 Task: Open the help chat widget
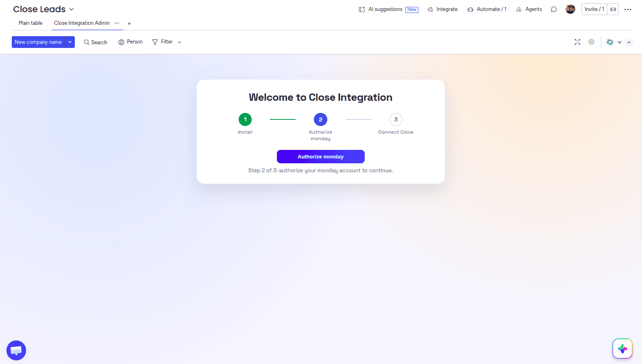coord(16,350)
